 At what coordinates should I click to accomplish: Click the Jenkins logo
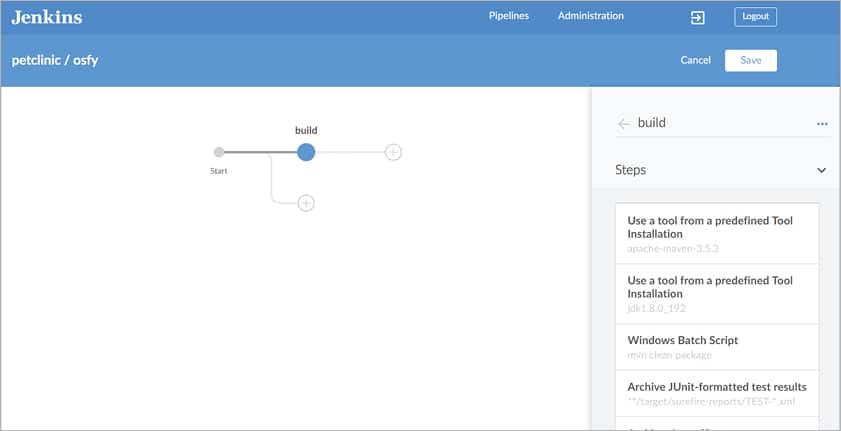coord(47,17)
